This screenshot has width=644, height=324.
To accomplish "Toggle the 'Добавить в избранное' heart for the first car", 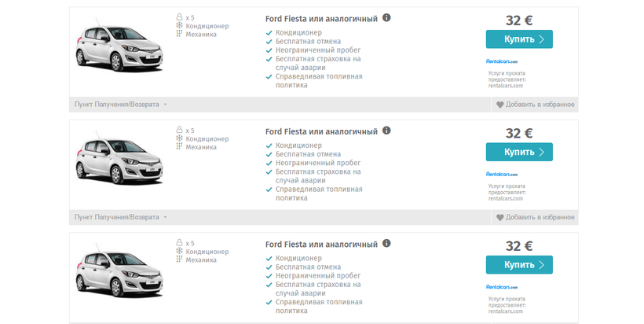I will tap(499, 105).
